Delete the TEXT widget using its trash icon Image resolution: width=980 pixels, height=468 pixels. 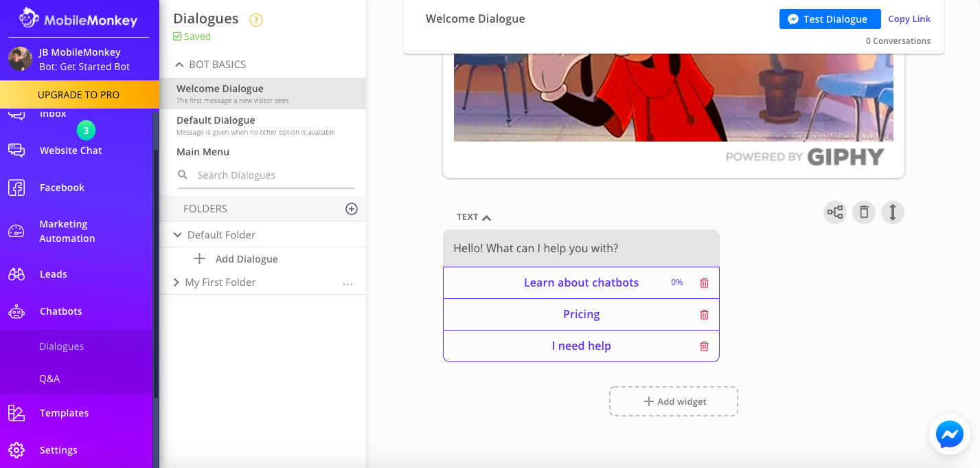[x=863, y=212]
